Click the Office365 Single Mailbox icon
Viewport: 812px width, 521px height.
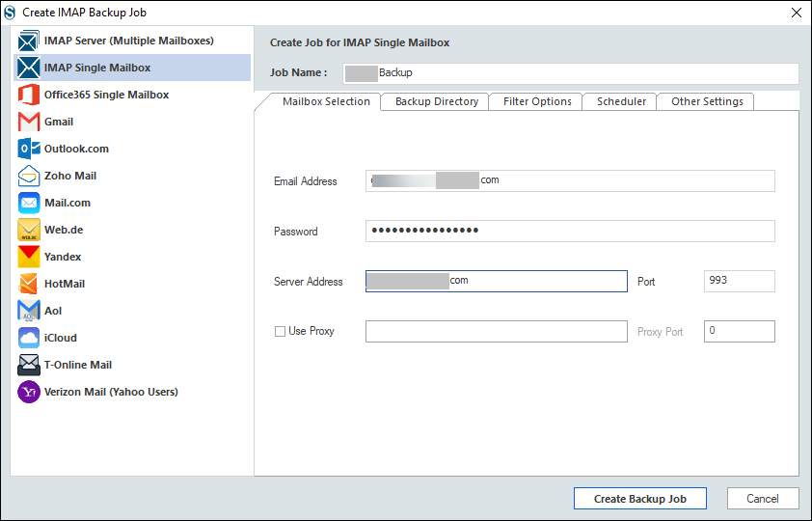(x=29, y=95)
